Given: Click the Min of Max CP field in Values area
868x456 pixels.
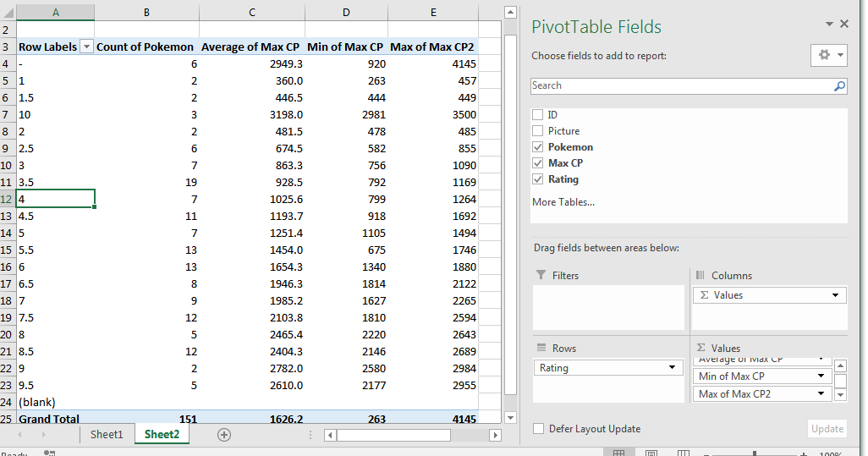Looking at the screenshot, I should pyautogui.click(x=762, y=376).
